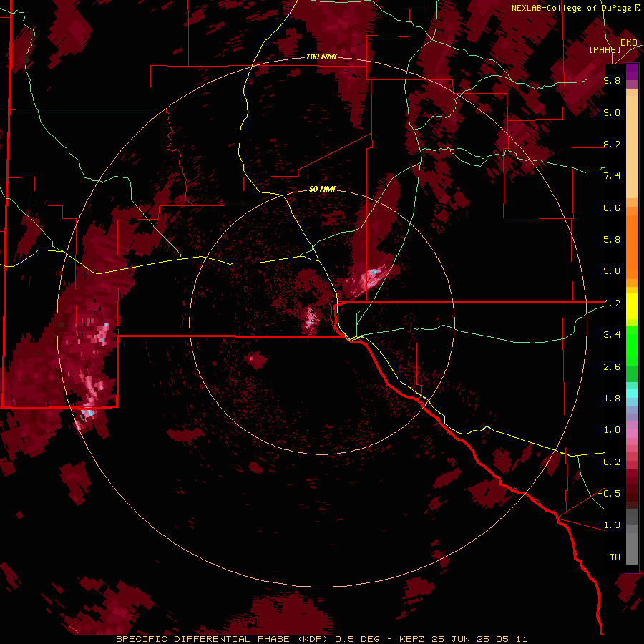Image resolution: width=644 pixels, height=644 pixels.
Task: Click the 5.0 legend value
Action: [612, 271]
